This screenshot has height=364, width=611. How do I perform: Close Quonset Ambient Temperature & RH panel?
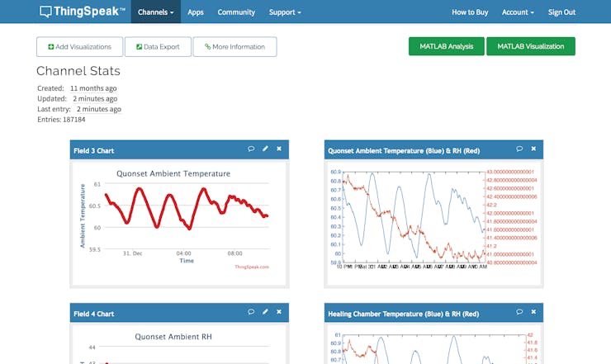(533, 149)
